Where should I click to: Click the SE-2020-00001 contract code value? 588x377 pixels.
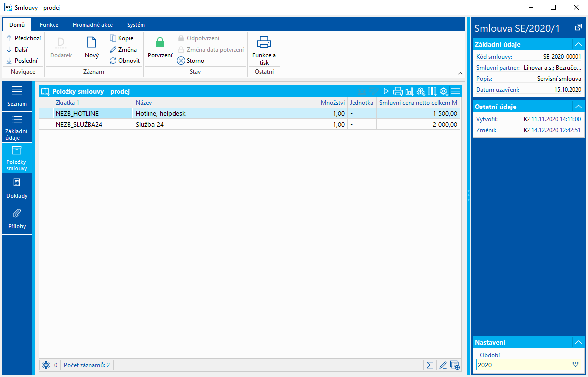[562, 57]
